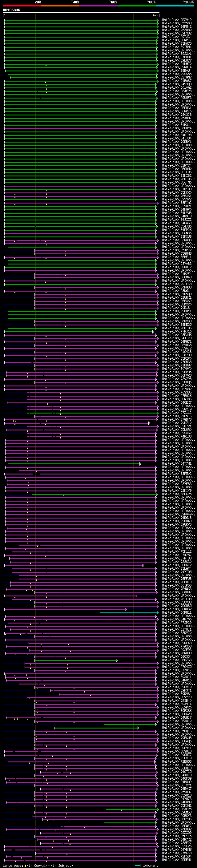Select hit label UniRef100_A8JEP8

[x=177, y=91]
